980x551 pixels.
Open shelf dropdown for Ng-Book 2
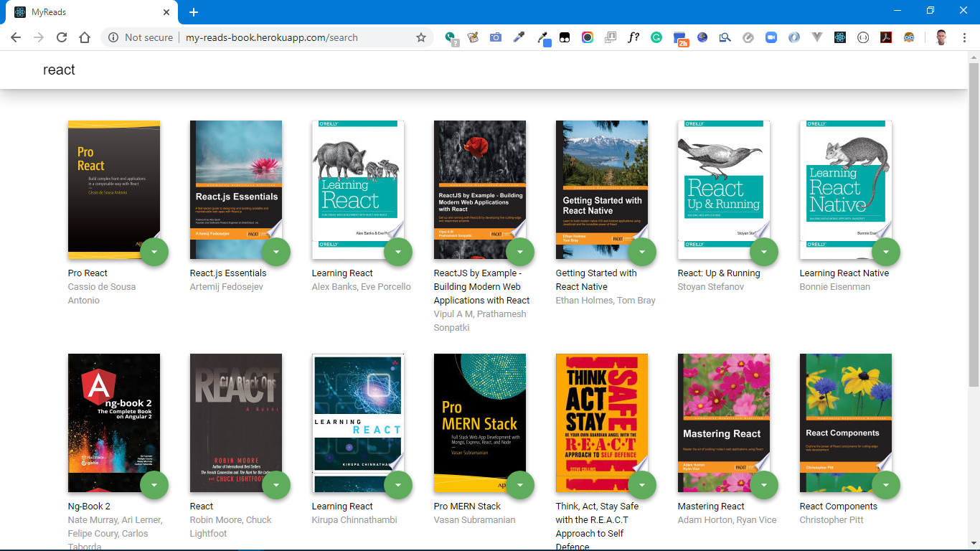point(154,485)
